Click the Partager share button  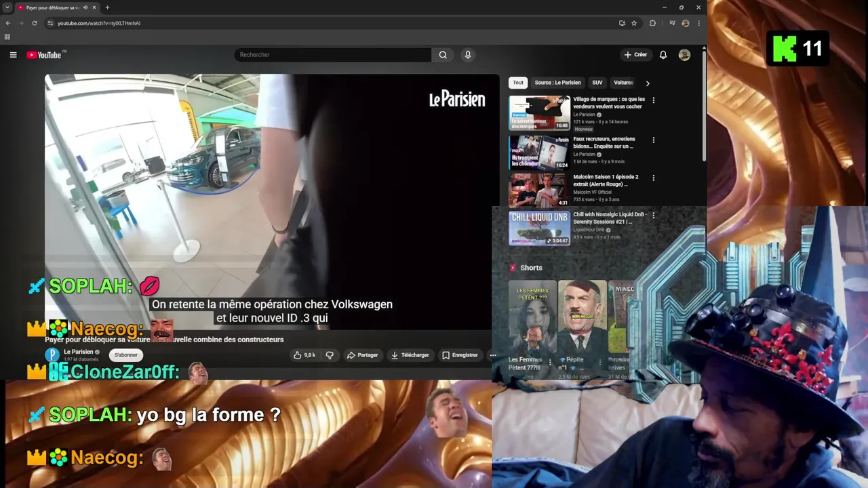tap(362, 355)
